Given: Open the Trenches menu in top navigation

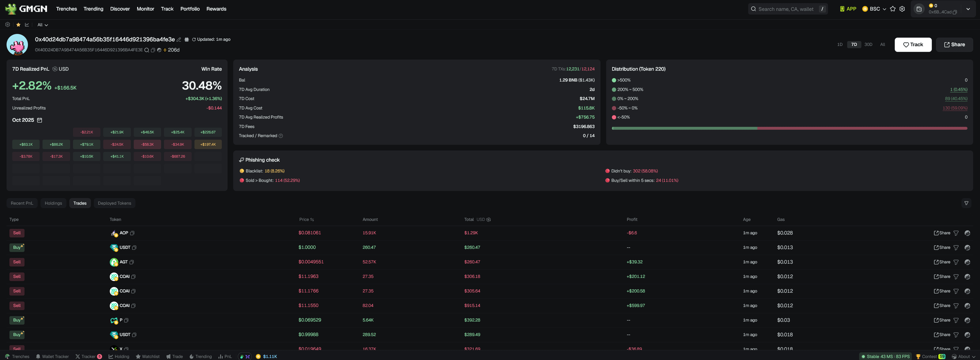Looking at the screenshot, I should (66, 9).
